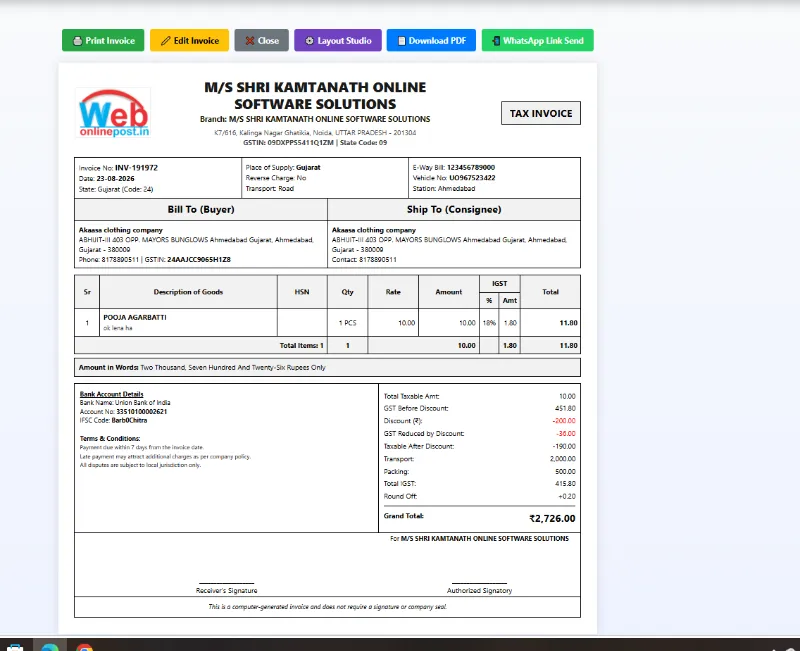This screenshot has height=651, width=800.
Task: Click the Branch name line
Action: tap(315, 119)
